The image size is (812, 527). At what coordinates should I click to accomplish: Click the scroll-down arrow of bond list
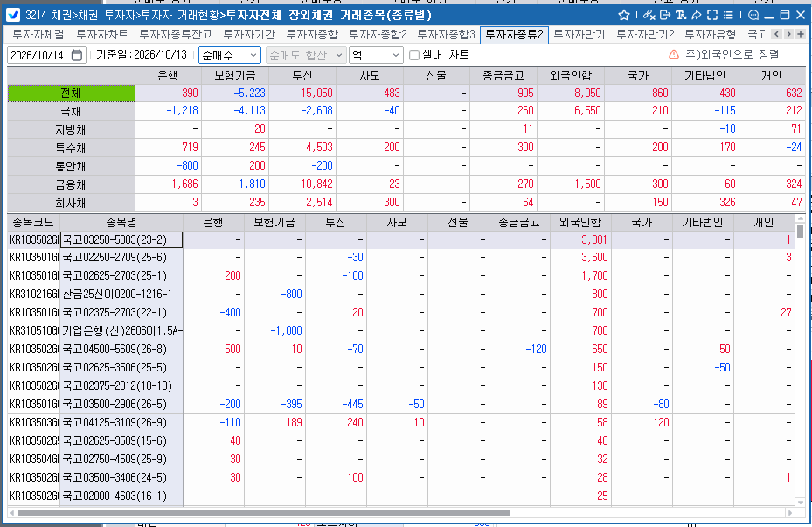point(801,503)
